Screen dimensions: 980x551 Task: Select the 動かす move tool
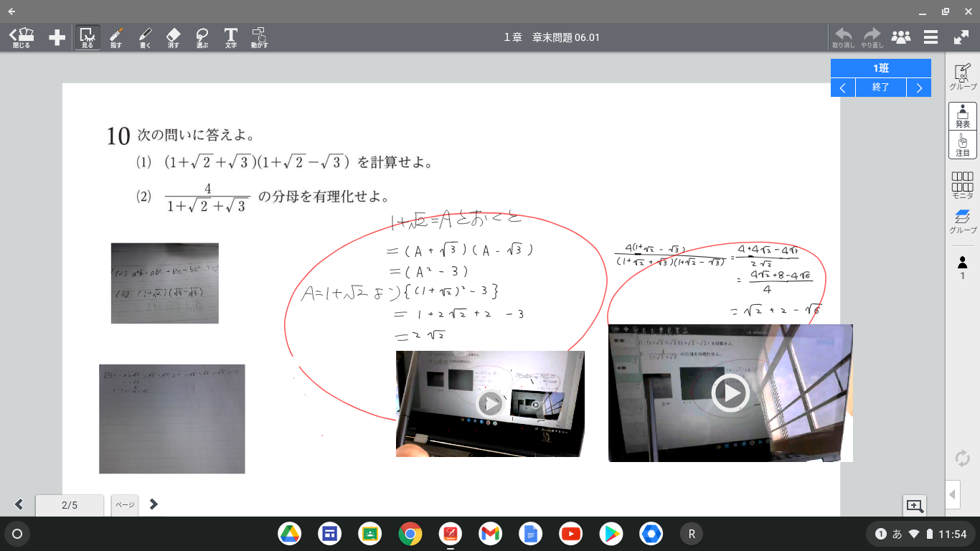(x=259, y=37)
